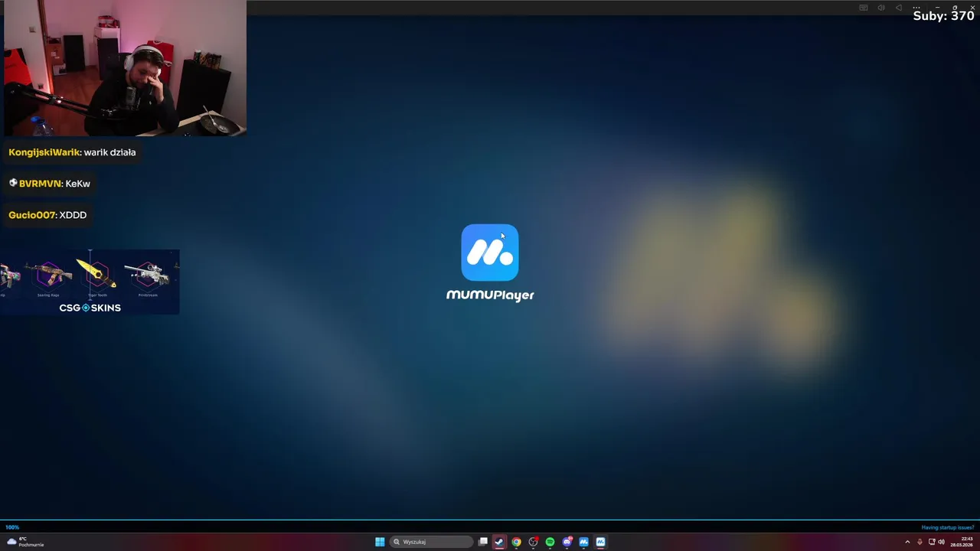
Task: Open Task View from the taskbar
Action: [483, 542]
